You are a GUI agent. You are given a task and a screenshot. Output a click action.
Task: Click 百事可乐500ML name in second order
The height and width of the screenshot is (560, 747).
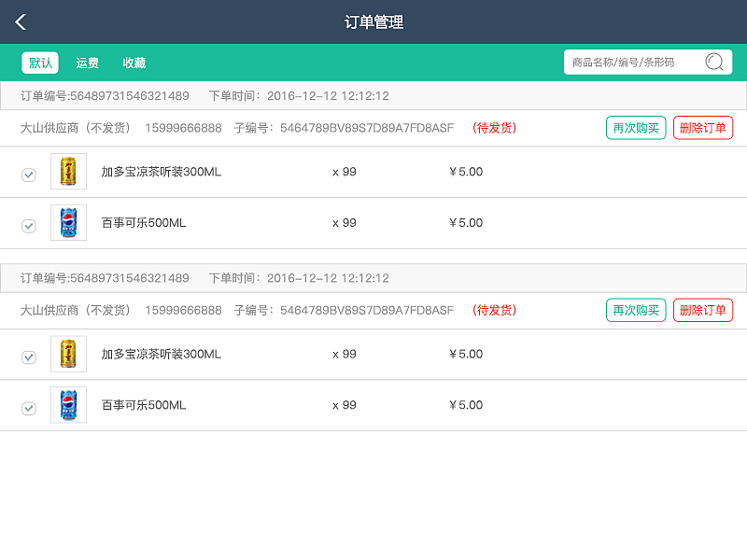[144, 405]
